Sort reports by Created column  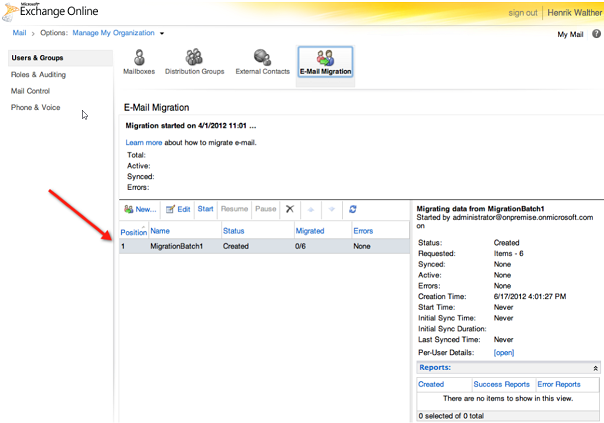point(431,384)
